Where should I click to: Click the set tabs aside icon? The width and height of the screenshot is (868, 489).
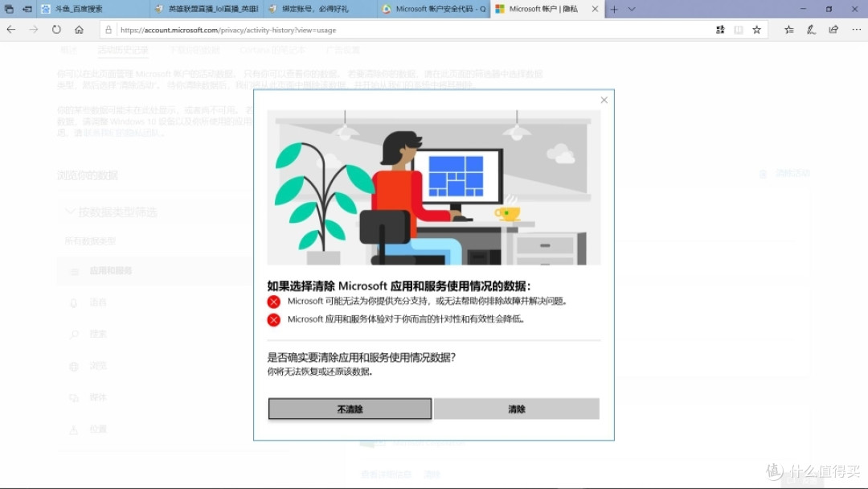(x=27, y=9)
